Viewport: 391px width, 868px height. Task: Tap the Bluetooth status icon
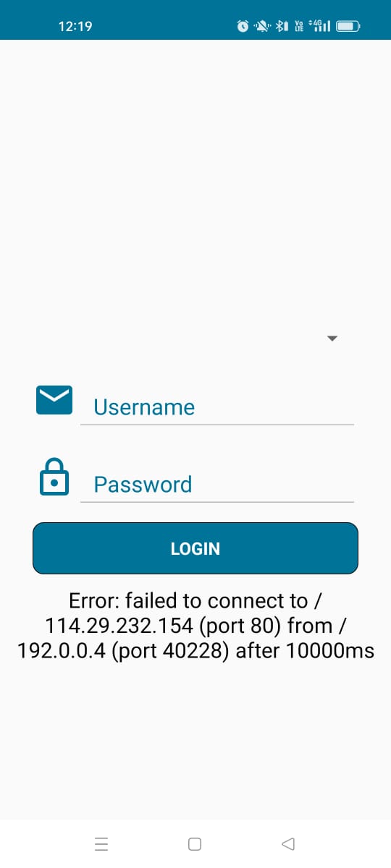coord(282,27)
